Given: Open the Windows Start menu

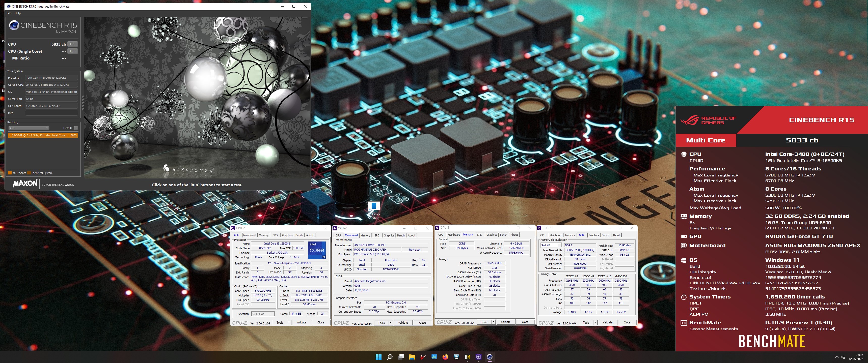Looking at the screenshot, I should 378,357.
